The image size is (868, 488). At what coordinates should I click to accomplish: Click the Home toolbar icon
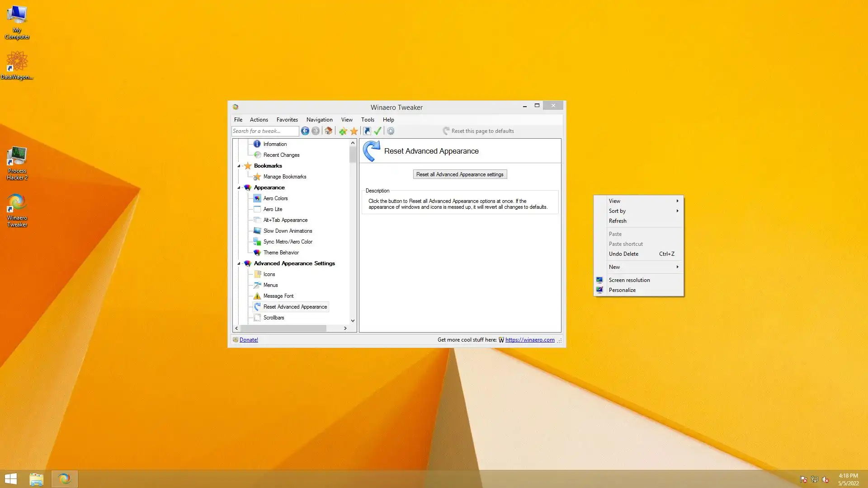(329, 131)
